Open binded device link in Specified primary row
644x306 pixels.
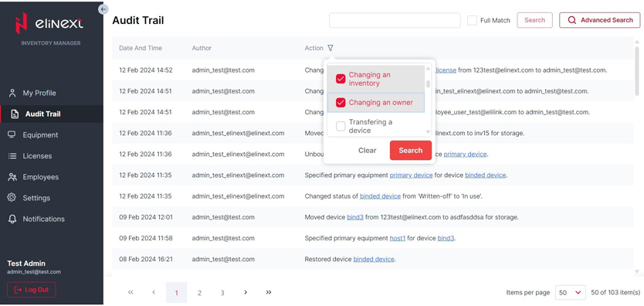click(x=485, y=175)
